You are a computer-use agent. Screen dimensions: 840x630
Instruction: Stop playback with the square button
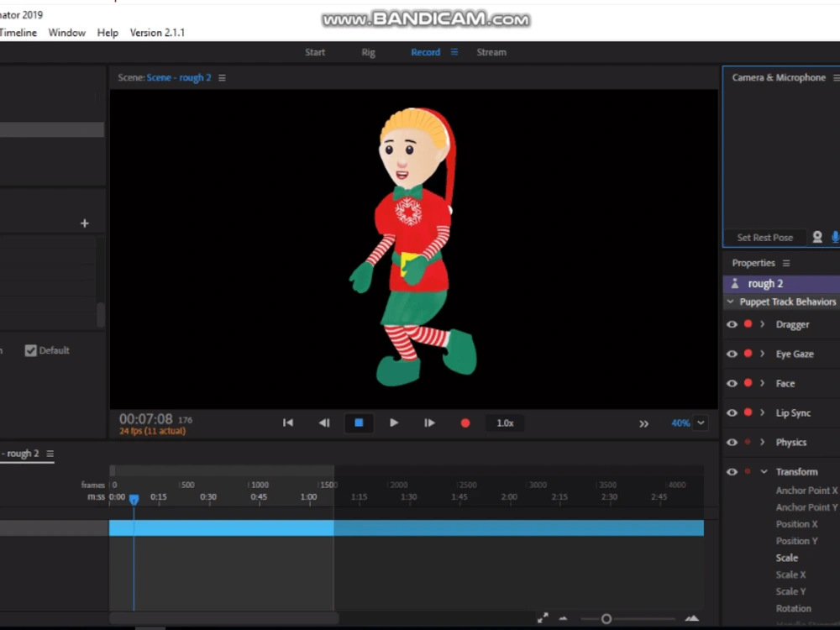tap(359, 423)
